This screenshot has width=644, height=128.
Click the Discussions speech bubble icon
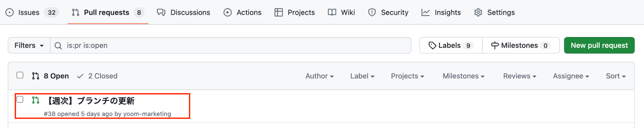pyautogui.click(x=161, y=13)
